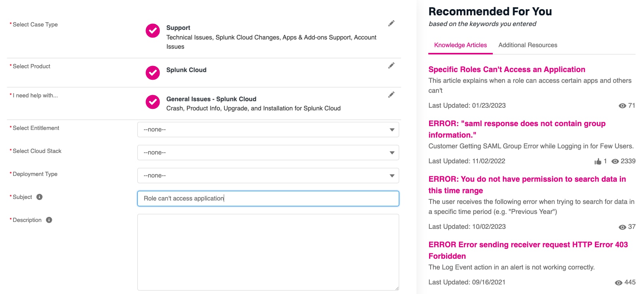Click into the Subject input field

(x=268, y=199)
